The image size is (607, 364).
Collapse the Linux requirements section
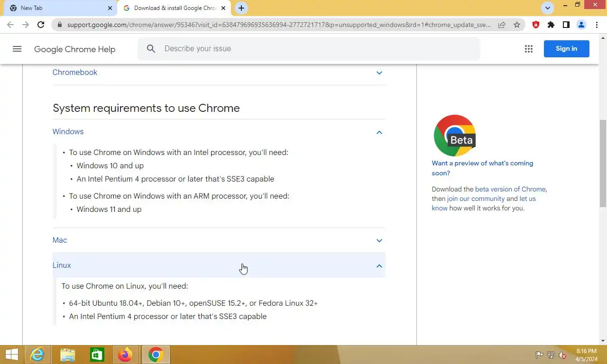[219, 265]
